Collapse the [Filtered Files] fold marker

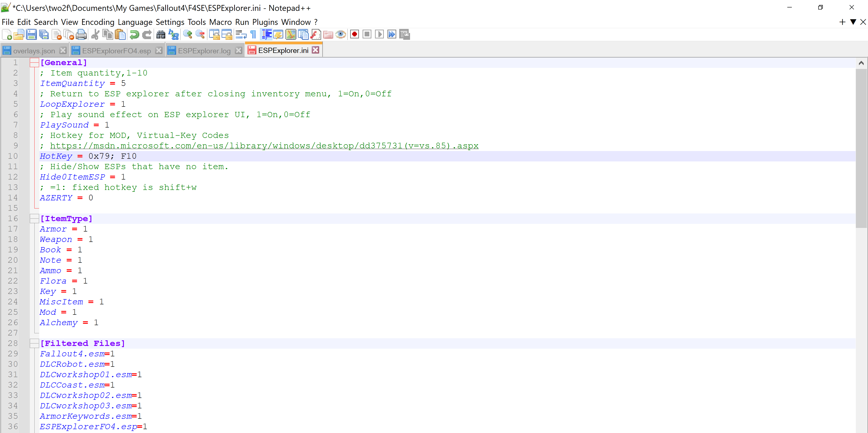[34, 343]
